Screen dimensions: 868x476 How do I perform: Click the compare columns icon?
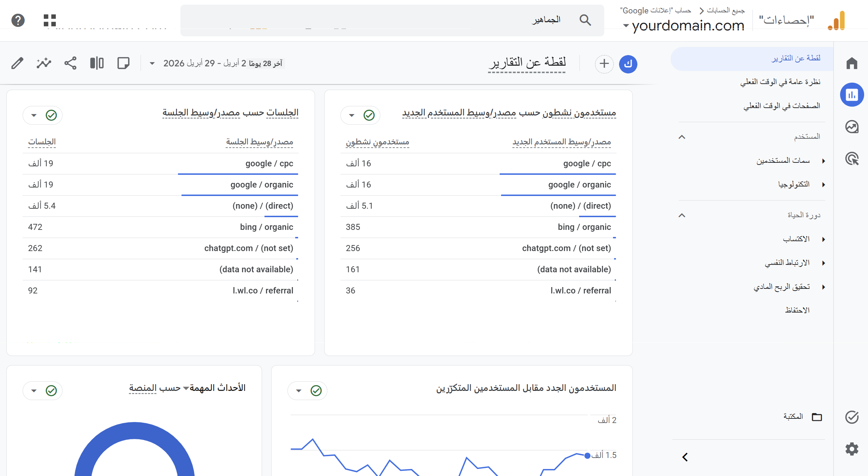click(x=97, y=64)
